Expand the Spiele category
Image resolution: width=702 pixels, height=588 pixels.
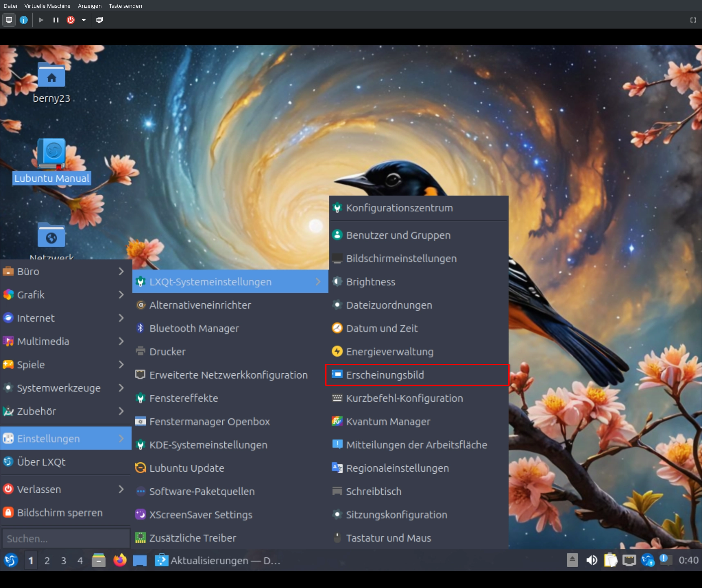66,365
